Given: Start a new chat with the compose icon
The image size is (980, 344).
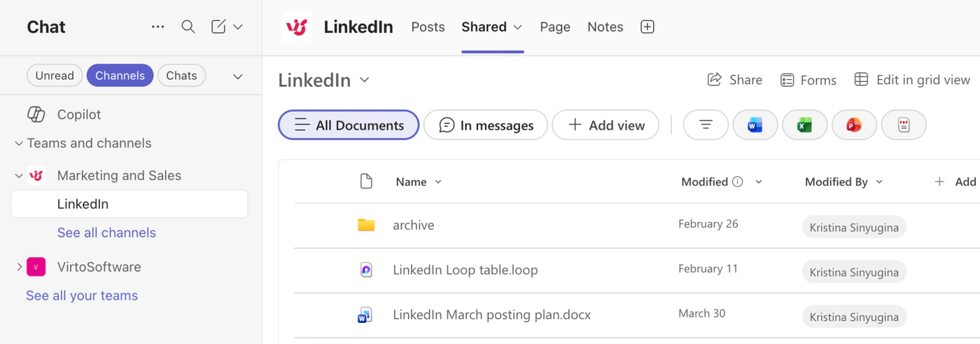Looking at the screenshot, I should coord(218,27).
